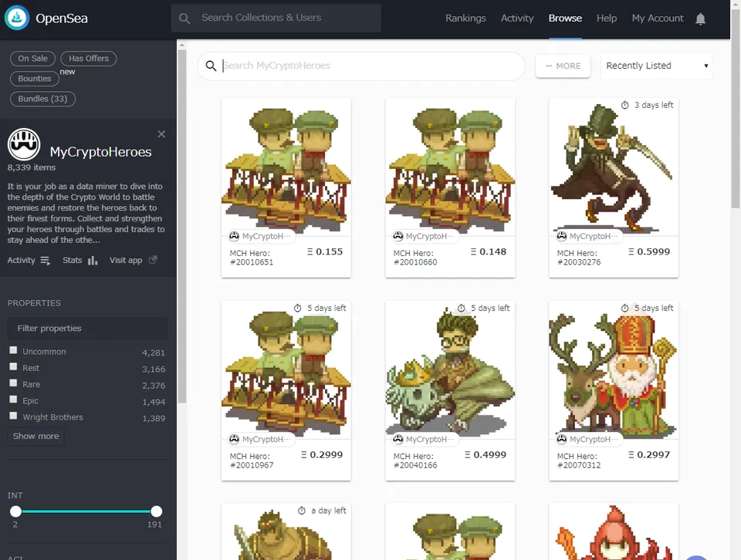Click the magnifier icon in the top search bar
The image size is (741, 560).
tap(184, 19)
